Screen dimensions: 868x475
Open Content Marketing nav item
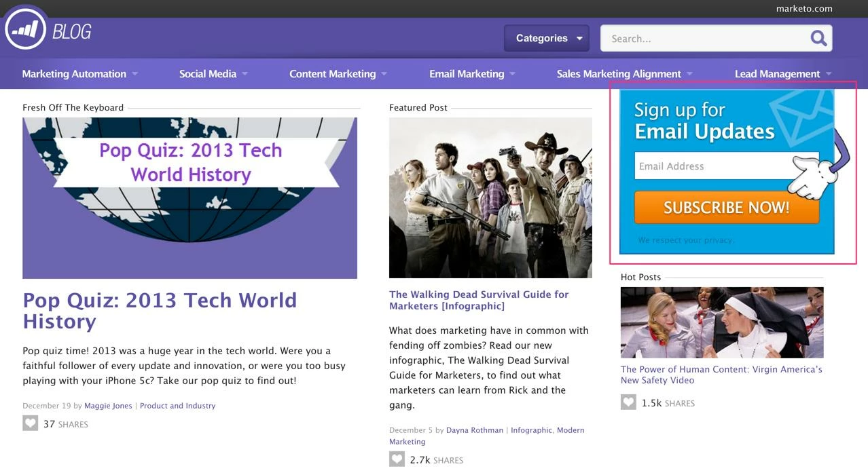click(333, 73)
